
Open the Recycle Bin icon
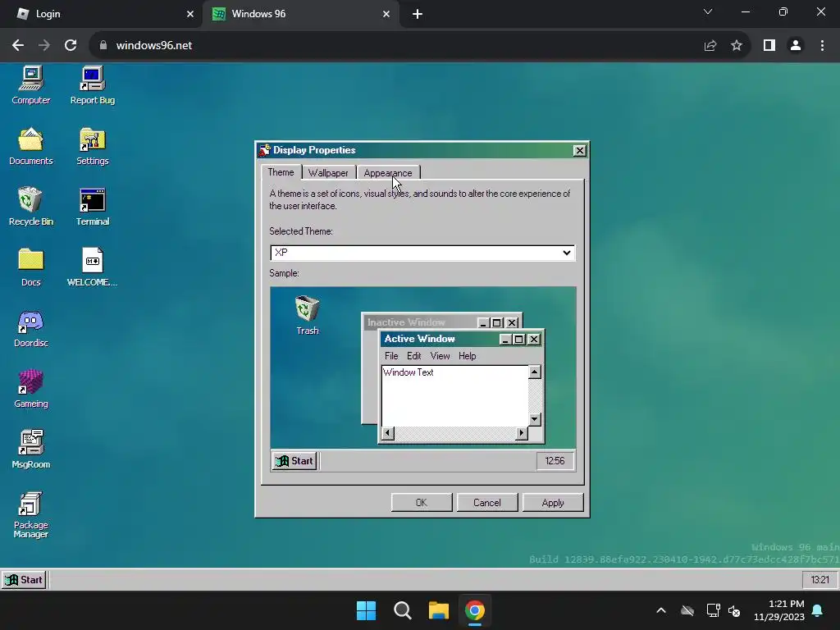[x=31, y=208]
